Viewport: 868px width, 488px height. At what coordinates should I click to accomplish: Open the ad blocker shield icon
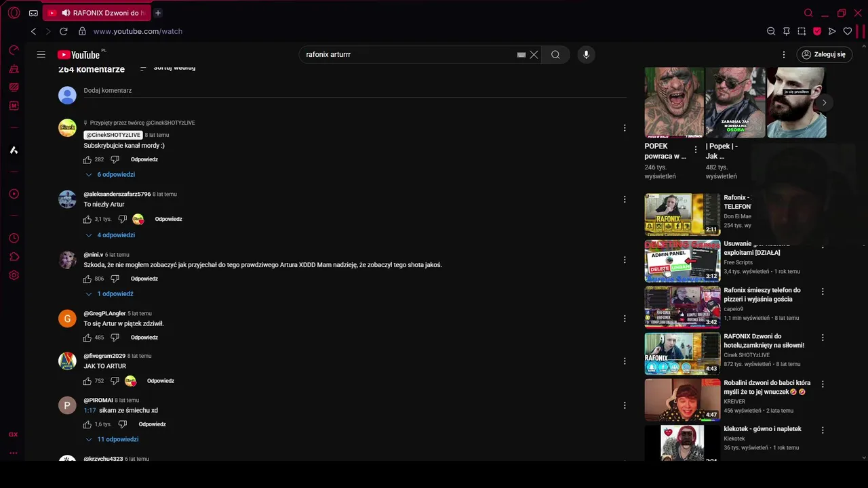tap(817, 31)
